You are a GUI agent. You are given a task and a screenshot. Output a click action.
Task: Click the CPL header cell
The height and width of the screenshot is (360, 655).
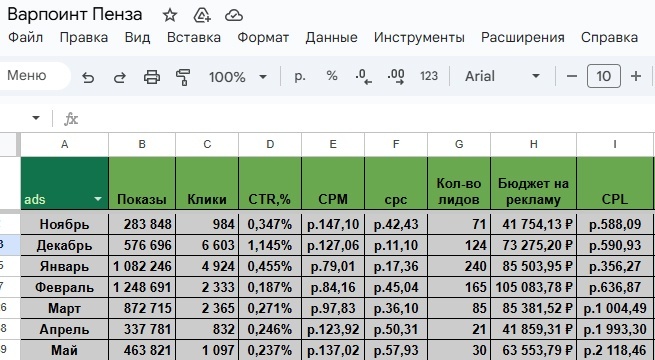pyautogui.click(x=615, y=183)
